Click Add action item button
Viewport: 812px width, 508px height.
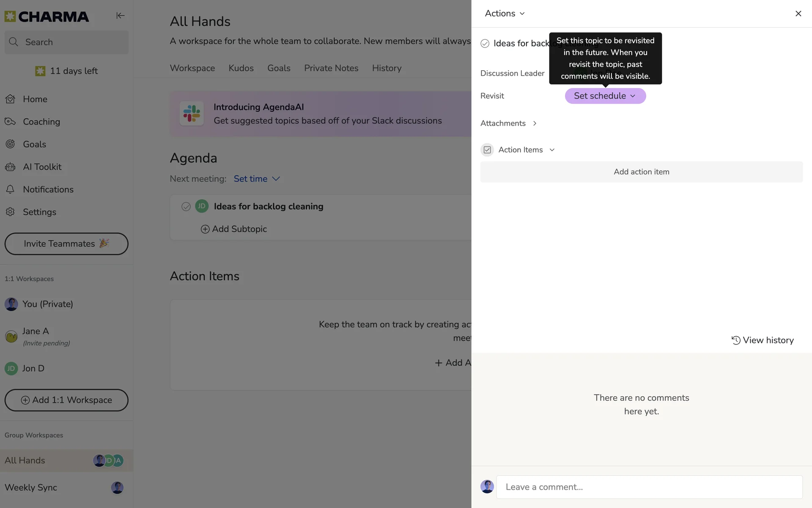coord(641,172)
